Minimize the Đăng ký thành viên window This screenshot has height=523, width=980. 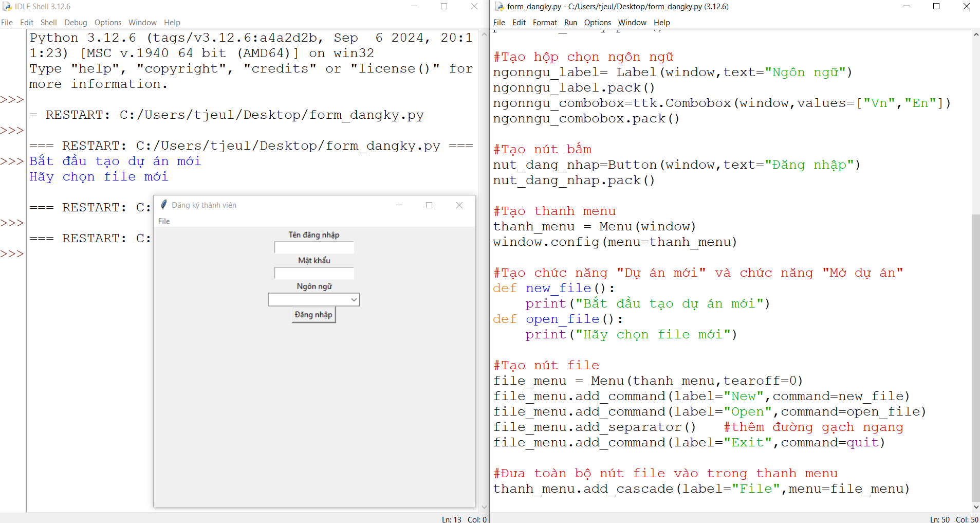coord(399,205)
